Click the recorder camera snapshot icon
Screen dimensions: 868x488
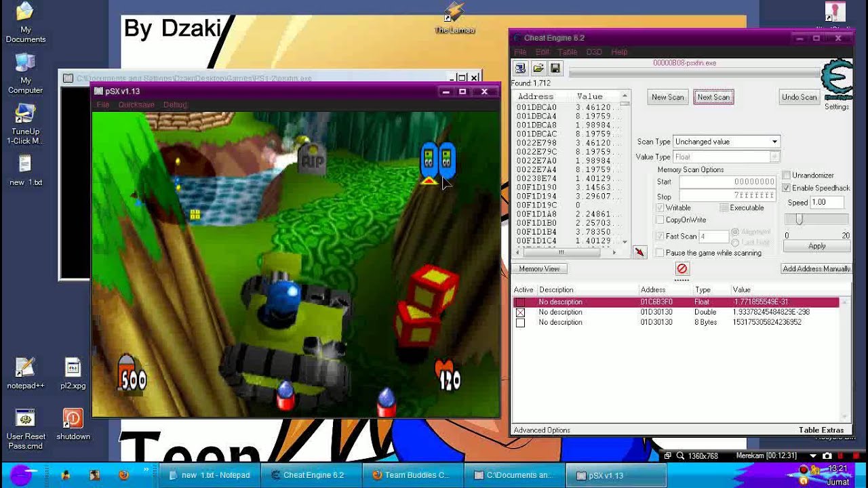click(827, 456)
